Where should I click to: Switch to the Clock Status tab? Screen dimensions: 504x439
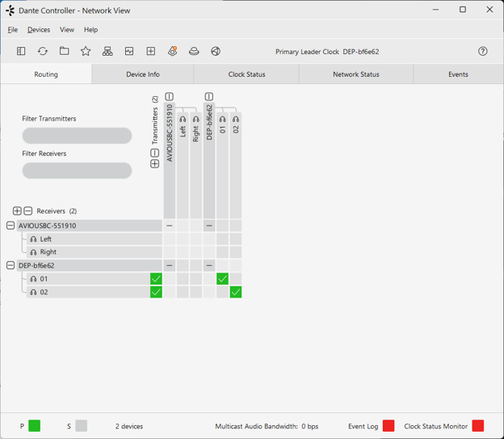point(246,74)
